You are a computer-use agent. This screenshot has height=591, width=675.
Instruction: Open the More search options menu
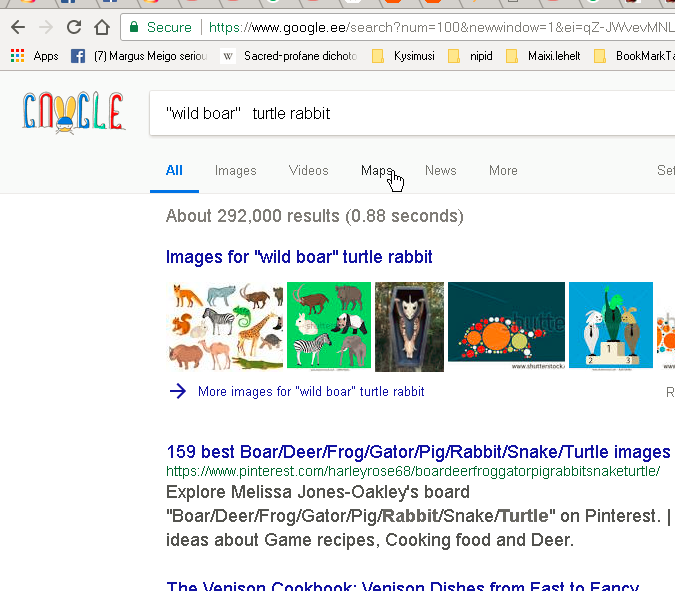point(503,171)
